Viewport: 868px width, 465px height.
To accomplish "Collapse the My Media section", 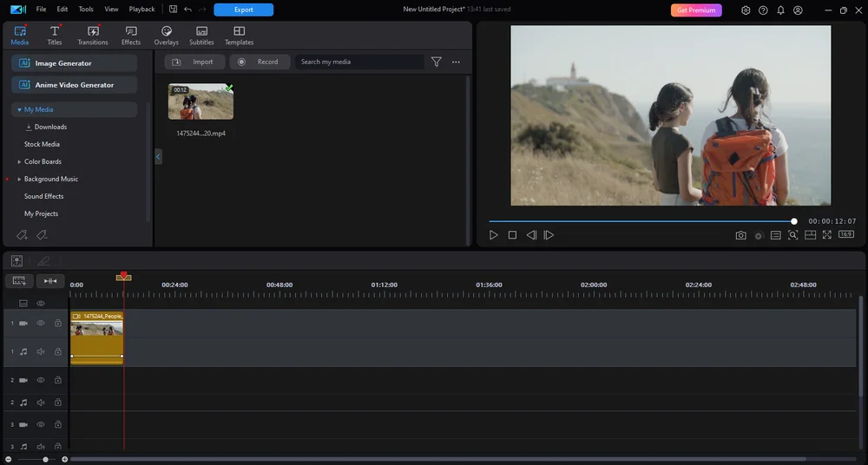I will (x=19, y=109).
